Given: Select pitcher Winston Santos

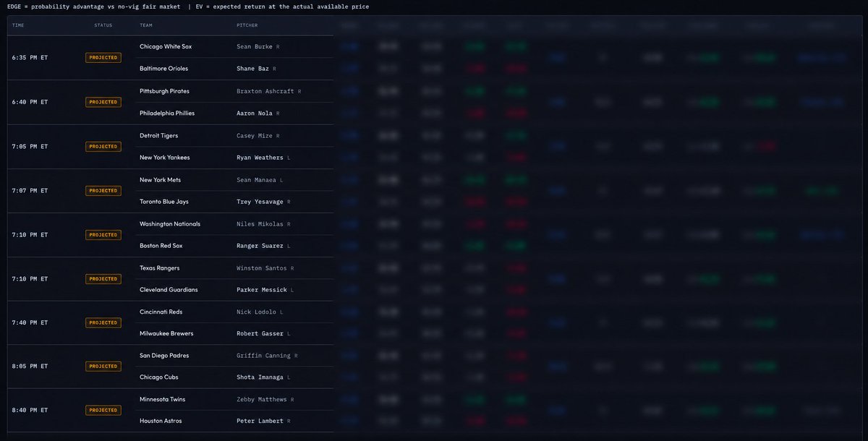Looking at the screenshot, I should 262,268.
